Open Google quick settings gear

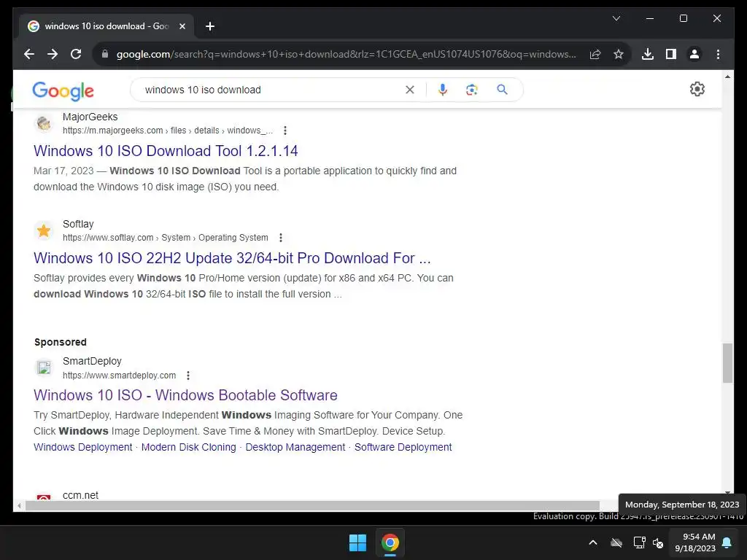(x=697, y=89)
